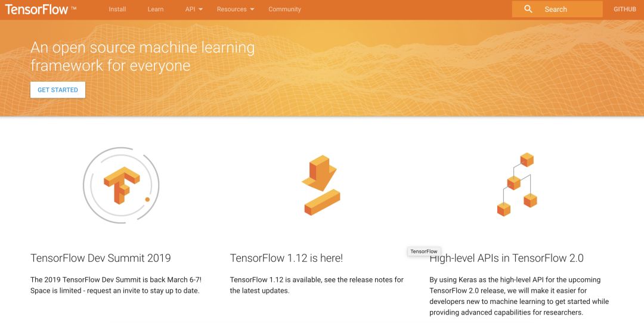Click the hero headline about open source framework

143,56
